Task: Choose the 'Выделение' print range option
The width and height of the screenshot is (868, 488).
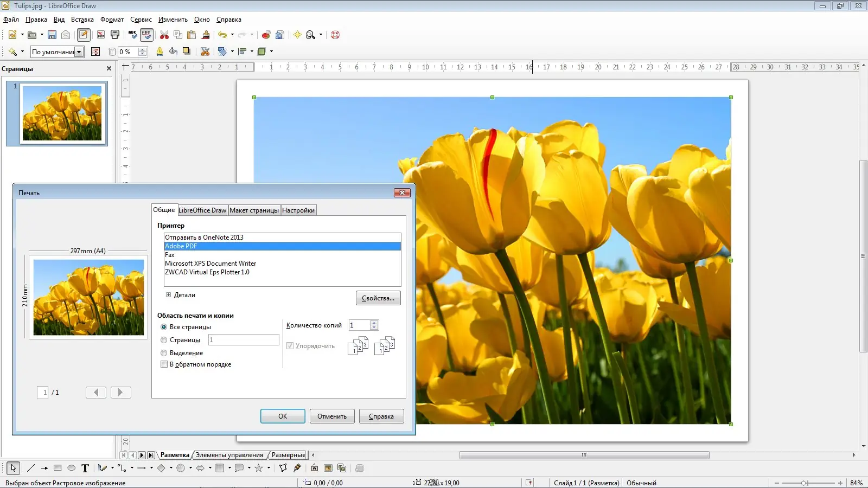Action: click(164, 353)
